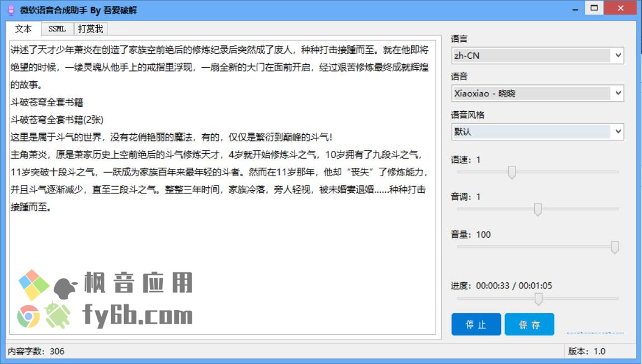Maximize the 微软语音合成助手 window

tap(594, 8)
